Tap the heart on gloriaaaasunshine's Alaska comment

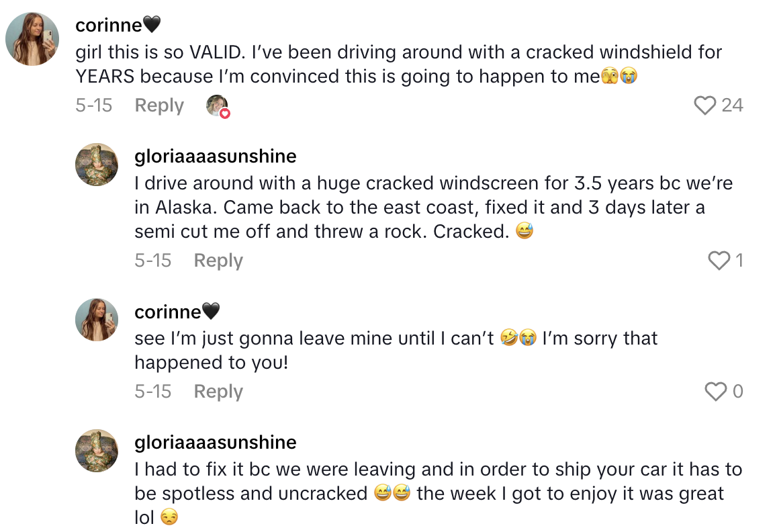[x=719, y=261]
